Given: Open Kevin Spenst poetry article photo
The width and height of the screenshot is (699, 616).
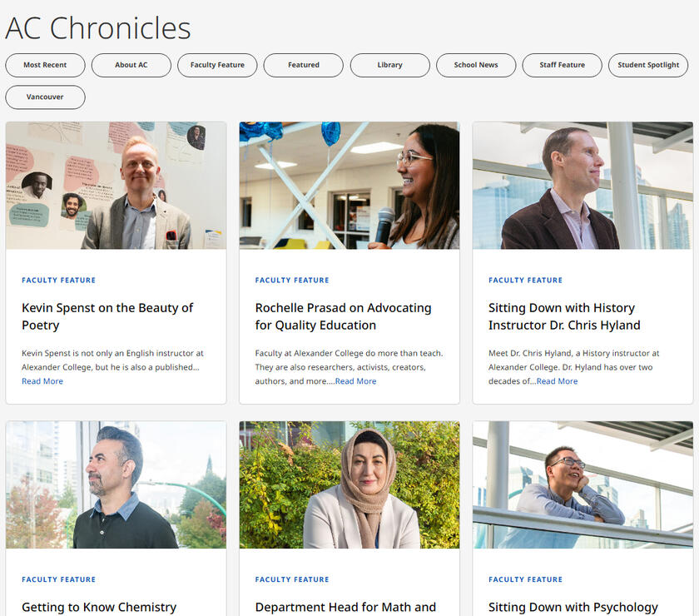Looking at the screenshot, I should [x=116, y=186].
